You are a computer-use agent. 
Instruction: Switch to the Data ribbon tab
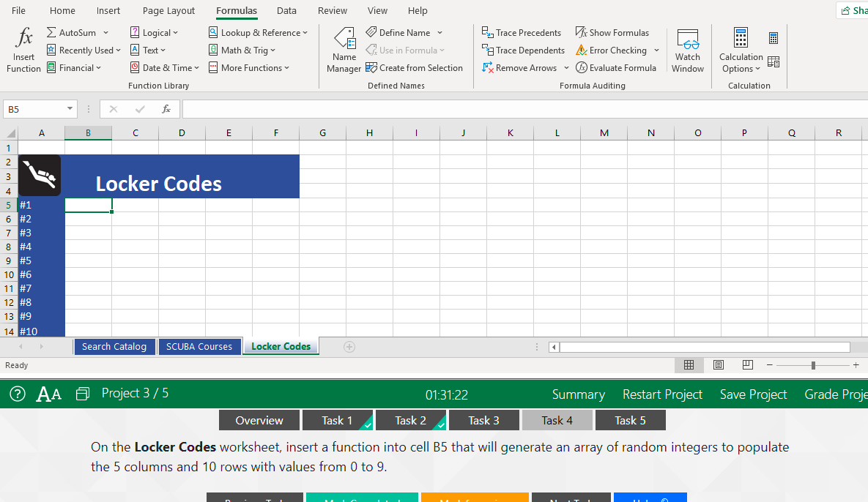point(286,10)
